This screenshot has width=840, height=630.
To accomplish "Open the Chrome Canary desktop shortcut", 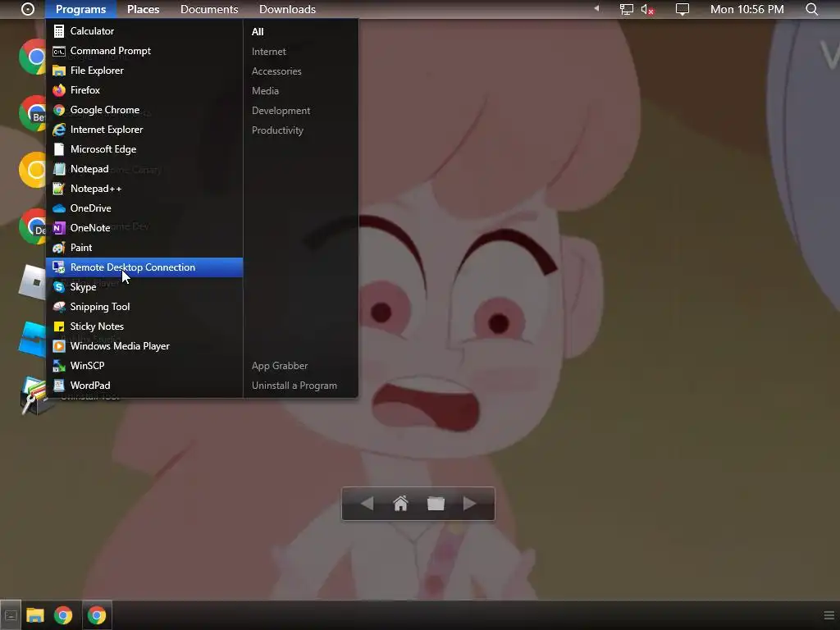I will (x=33, y=170).
